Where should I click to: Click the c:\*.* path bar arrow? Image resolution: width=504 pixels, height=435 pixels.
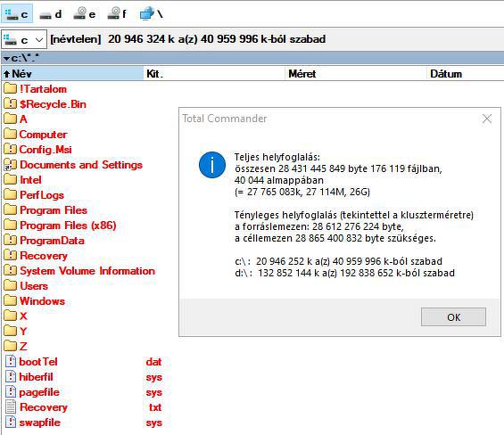click(x=6, y=59)
